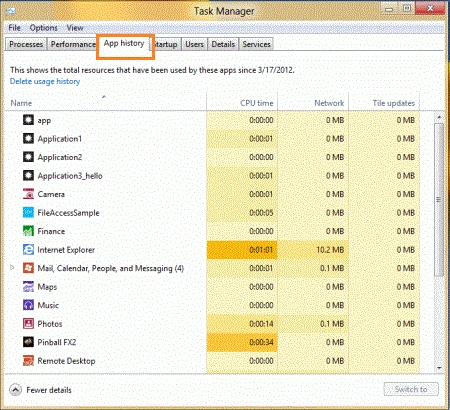Select the Pinball FX2 row name
The height and width of the screenshot is (410, 450).
(x=57, y=342)
